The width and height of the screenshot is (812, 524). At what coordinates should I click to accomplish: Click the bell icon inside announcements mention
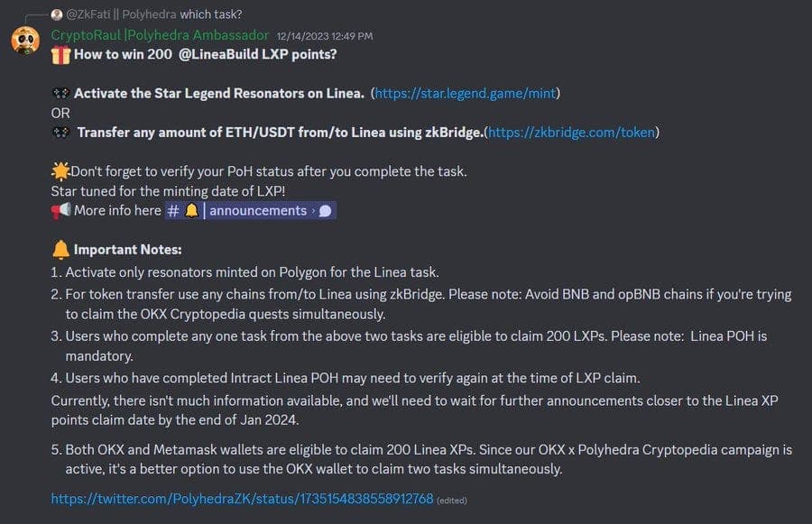click(191, 210)
